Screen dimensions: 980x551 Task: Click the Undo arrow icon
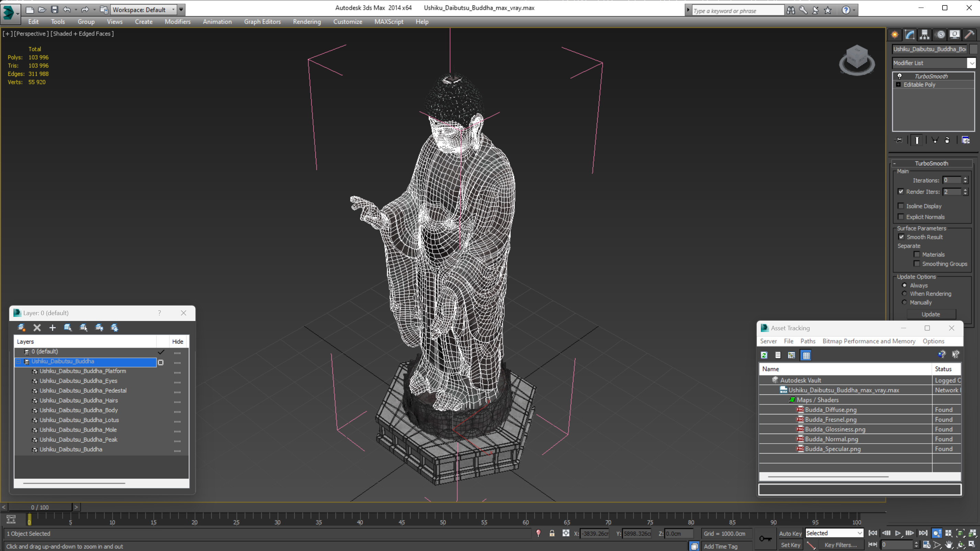pos(67,10)
